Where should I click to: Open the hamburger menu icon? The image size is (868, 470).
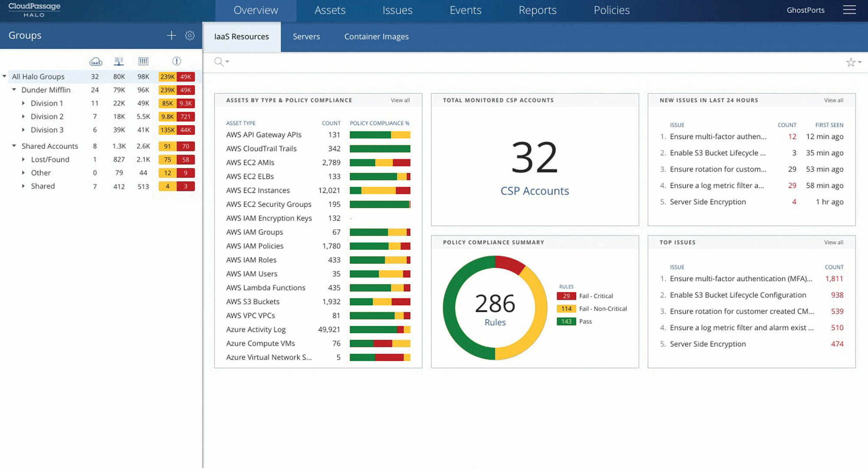pos(849,10)
